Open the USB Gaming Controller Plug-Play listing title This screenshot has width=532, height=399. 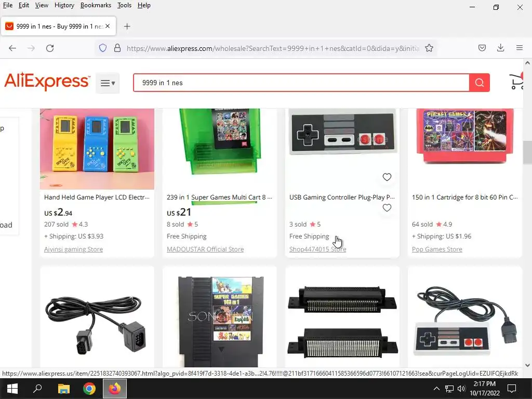342,197
